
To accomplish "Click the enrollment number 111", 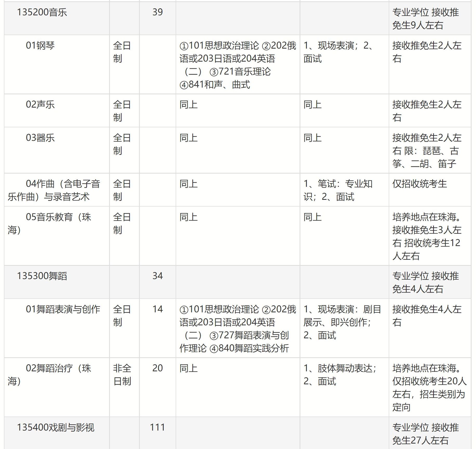I will (157, 427).
